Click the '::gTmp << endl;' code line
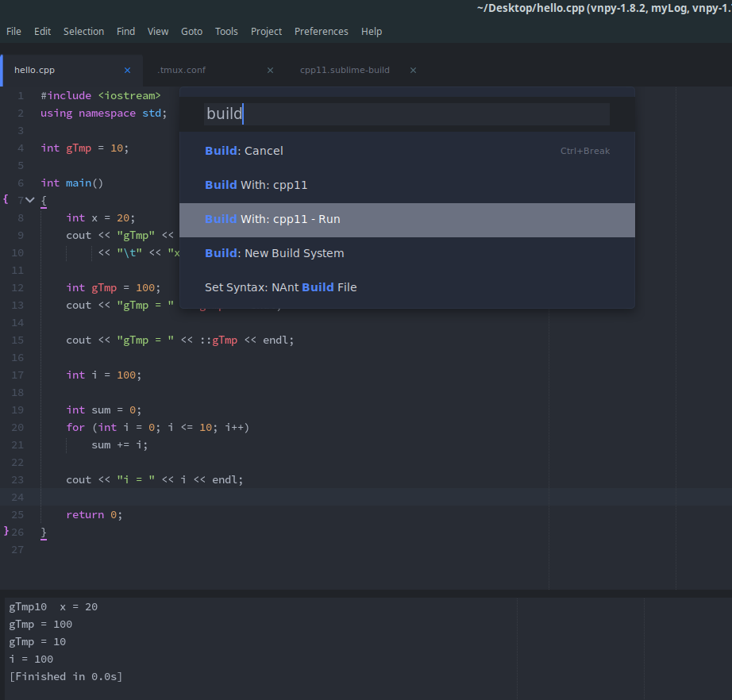 pyautogui.click(x=179, y=340)
